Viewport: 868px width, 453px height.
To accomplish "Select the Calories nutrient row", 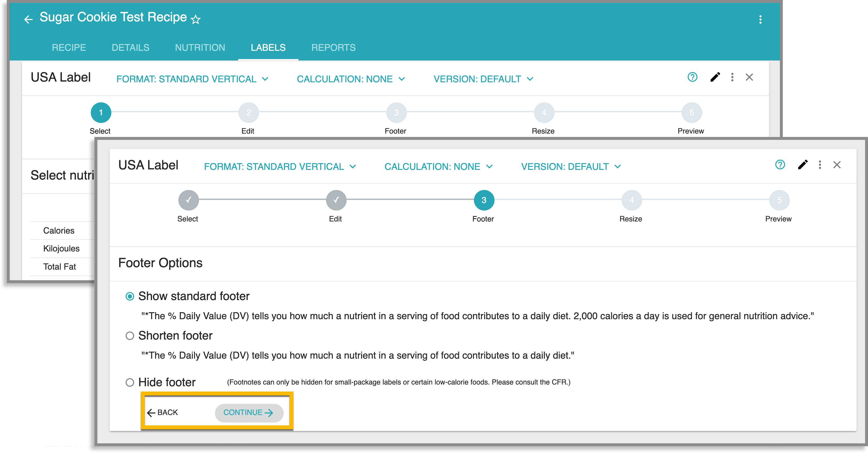I will (x=62, y=230).
